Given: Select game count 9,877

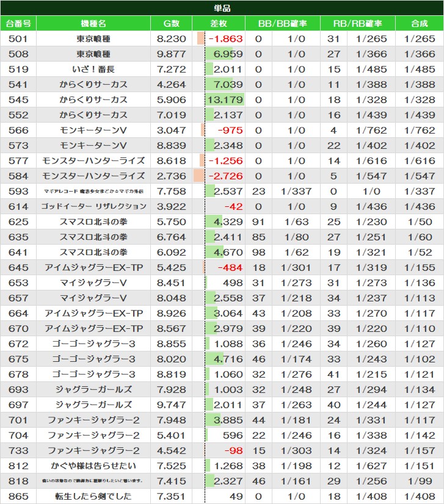Looking at the screenshot, I should pyautogui.click(x=172, y=54).
